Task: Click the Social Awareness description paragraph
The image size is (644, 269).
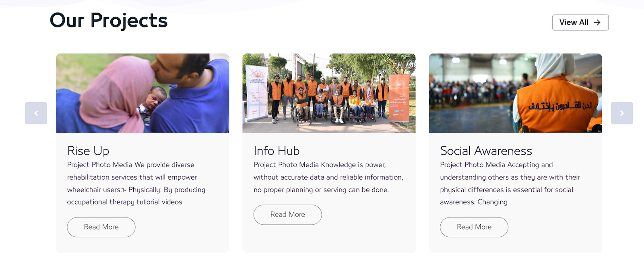Action: [510, 183]
